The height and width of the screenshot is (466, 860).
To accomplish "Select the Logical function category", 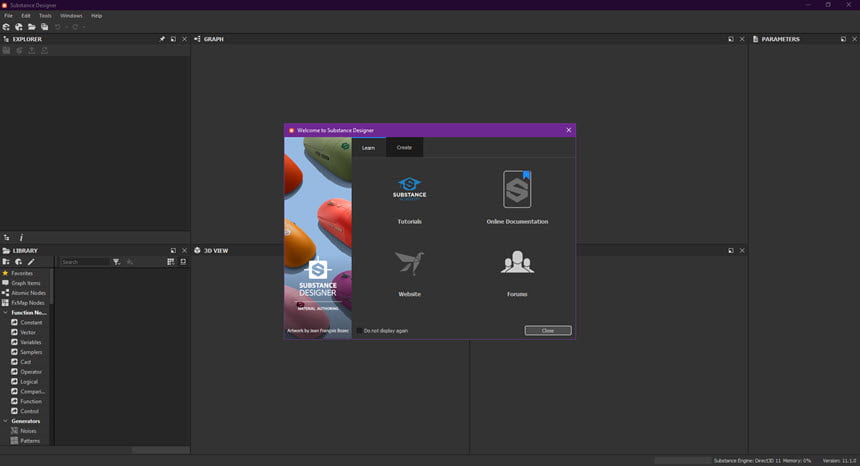I will click(29, 382).
